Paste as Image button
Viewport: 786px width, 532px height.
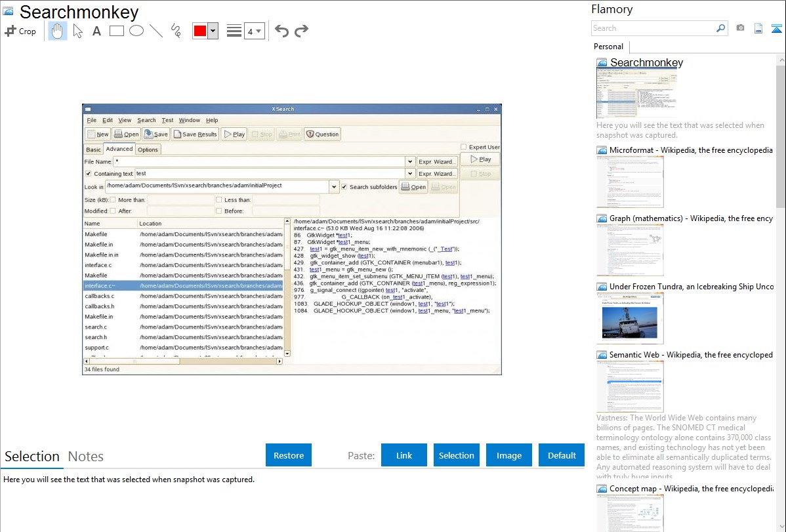[x=509, y=455]
